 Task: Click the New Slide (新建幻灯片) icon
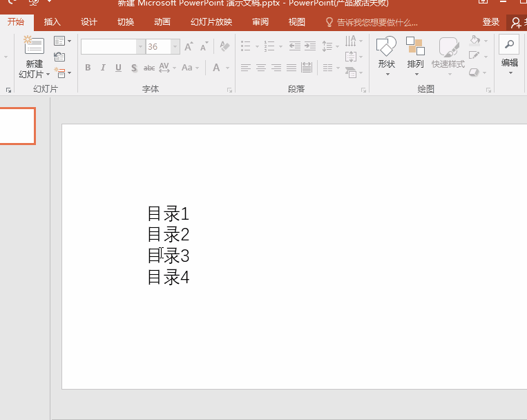tap(34, 47)
